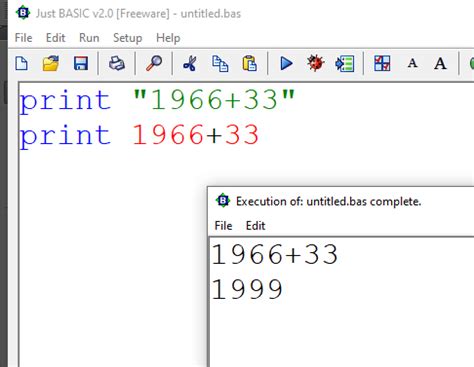Click the output line 1966+33 in the Execution window
Screen dimensions: 474x367
[x=275, y=255]
